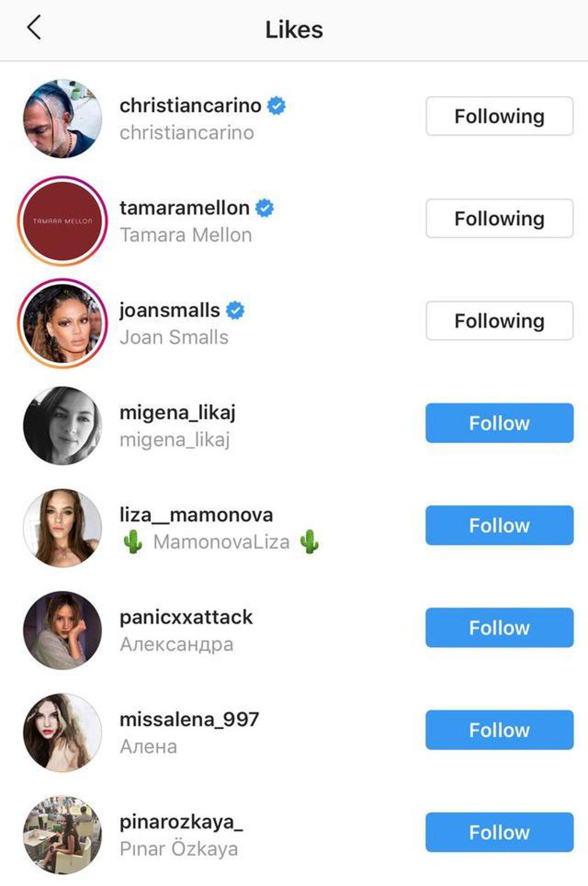Open pinarozkaya_'s profile picture

(63, 835)
